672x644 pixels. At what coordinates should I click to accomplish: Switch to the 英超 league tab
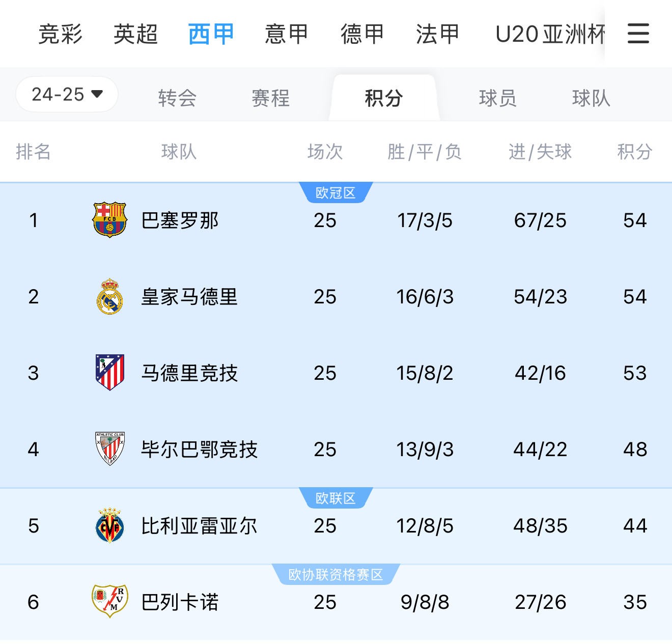coord(135,34)
